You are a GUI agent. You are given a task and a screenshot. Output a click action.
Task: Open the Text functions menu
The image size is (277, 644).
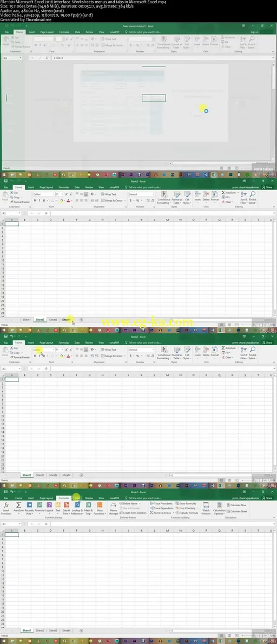tap(58, 508)
